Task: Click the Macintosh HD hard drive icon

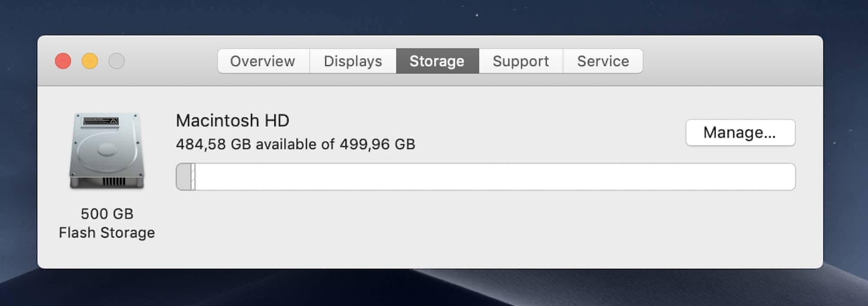Action: [x=107, y=151]
